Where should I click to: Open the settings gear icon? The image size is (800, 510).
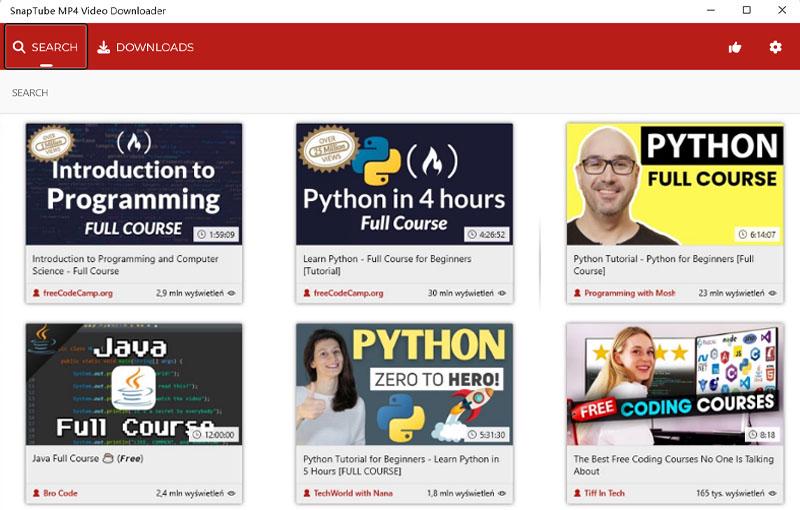[775, 47]
